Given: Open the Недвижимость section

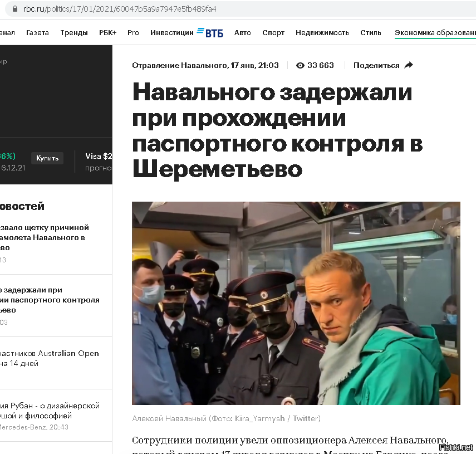Looking at the screenshot, I should click(x=322, y=32).
